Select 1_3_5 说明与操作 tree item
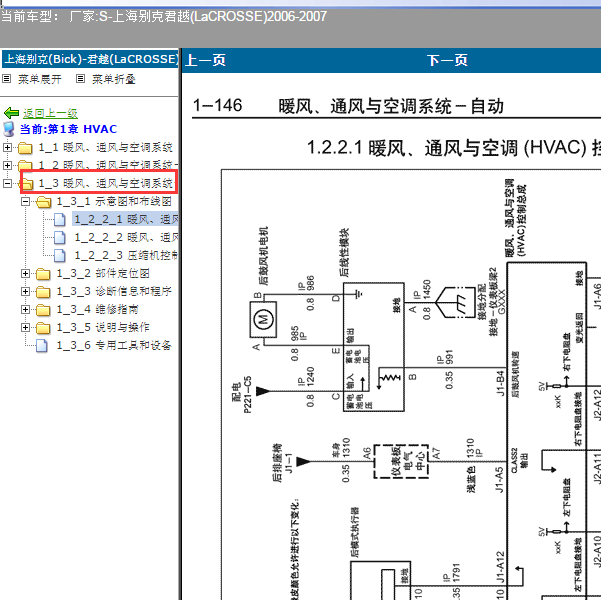The width and height of the screenshot is (601, 600). click(103, 327)
